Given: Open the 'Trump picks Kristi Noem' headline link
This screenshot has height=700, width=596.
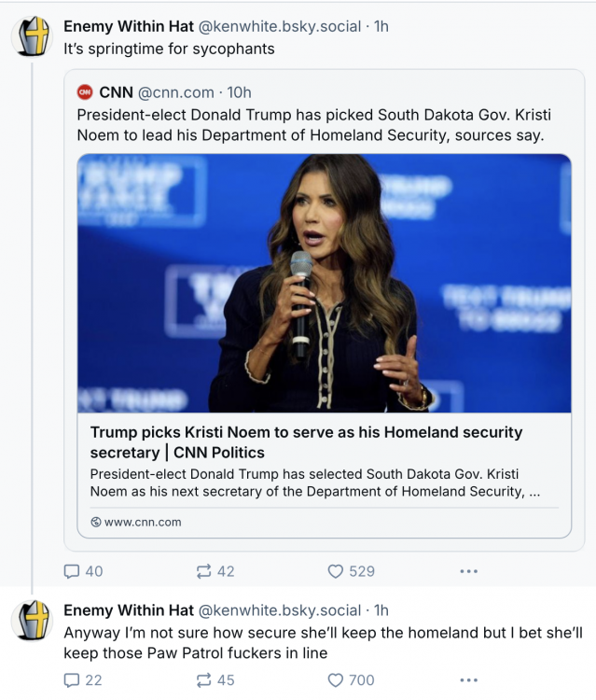Looking at the screenshot, I should point(306,442).
